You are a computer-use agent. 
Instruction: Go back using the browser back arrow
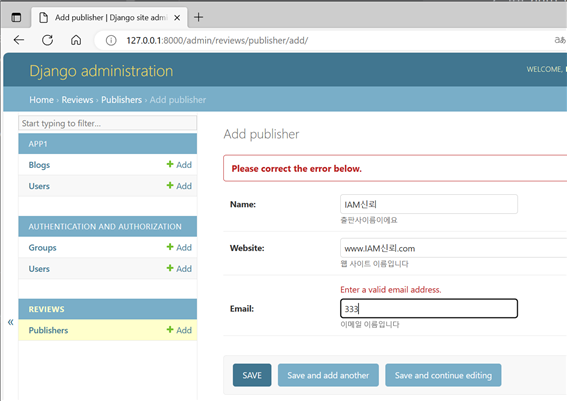[19, 40]
